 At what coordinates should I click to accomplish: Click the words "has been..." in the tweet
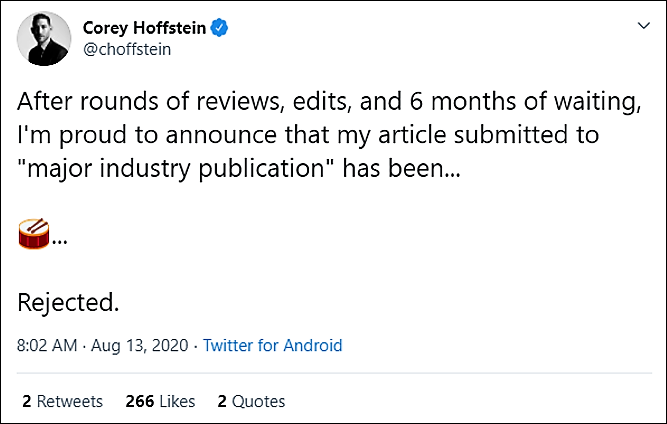pyautogui.click(x=402, y=169)
